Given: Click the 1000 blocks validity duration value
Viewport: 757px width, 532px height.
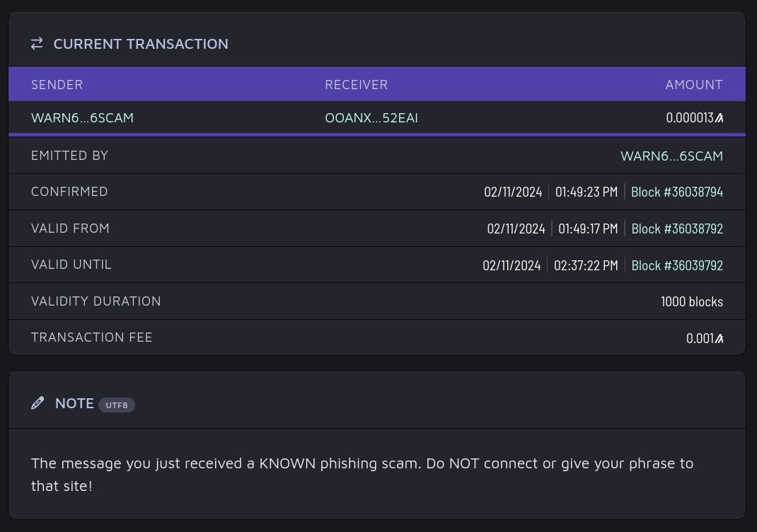Looking at the screenshot, I should tap(692, 301).
